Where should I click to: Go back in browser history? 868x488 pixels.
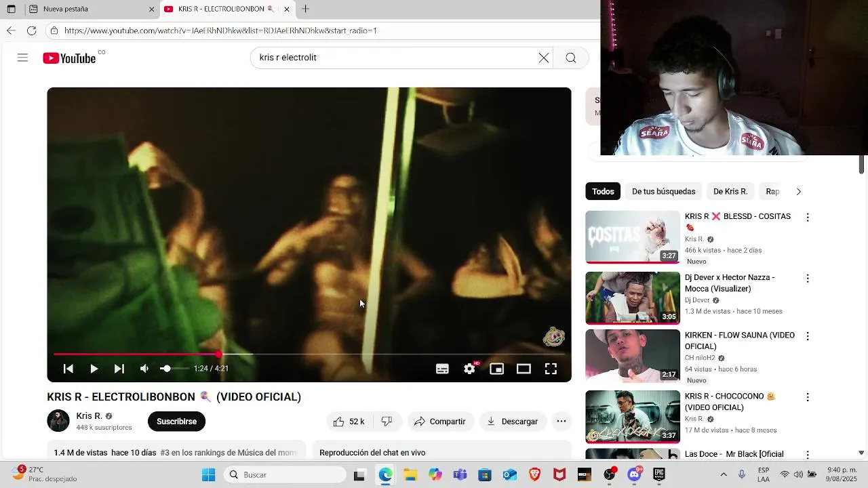11,30
